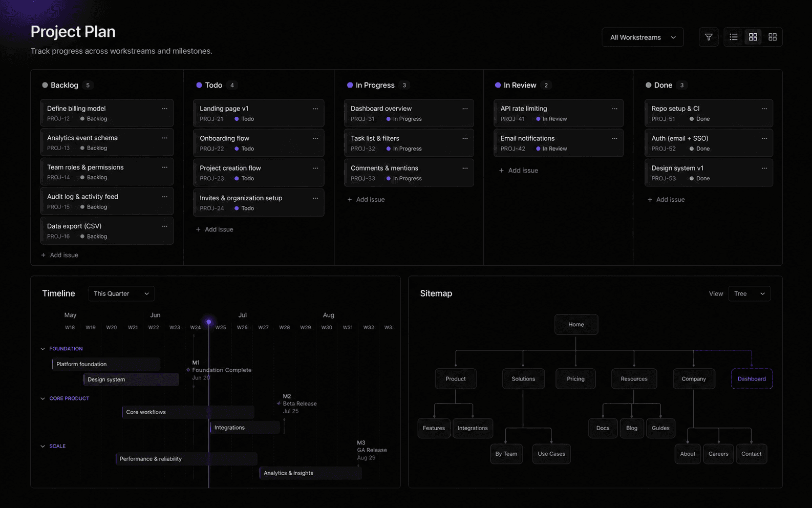The image size is (812, 508).
Task: Switch to list view icon
Action: (734, 37)
